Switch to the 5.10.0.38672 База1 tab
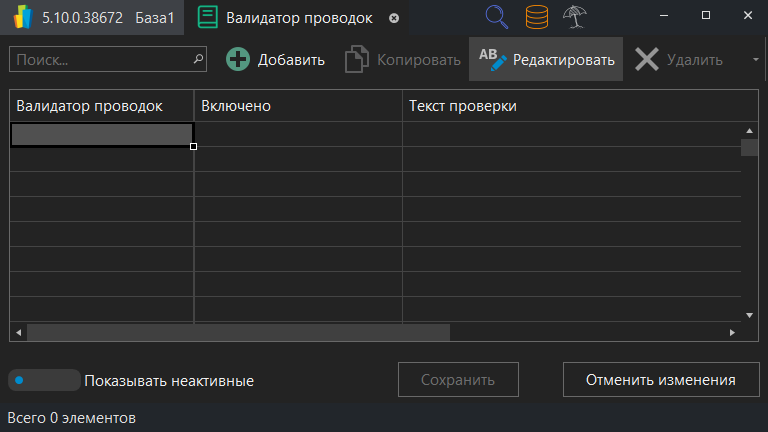 92,18
